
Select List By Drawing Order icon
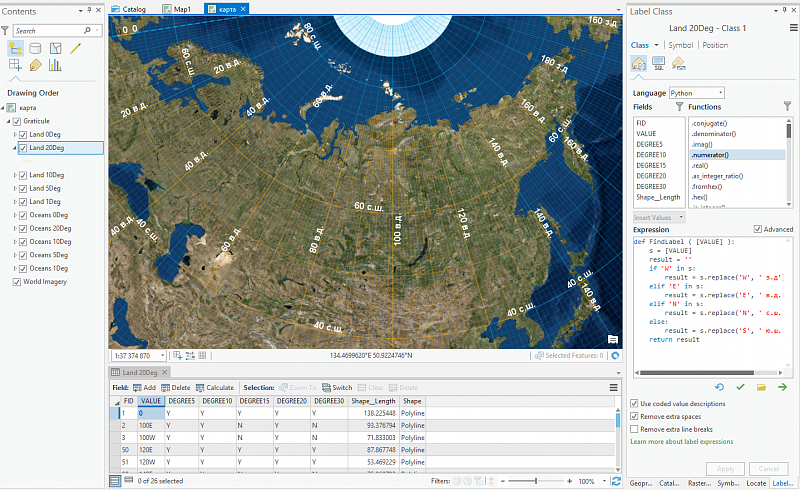[17, 48]
